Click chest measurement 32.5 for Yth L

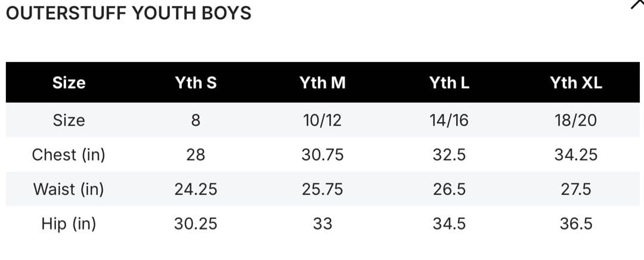tap(449, 155)
